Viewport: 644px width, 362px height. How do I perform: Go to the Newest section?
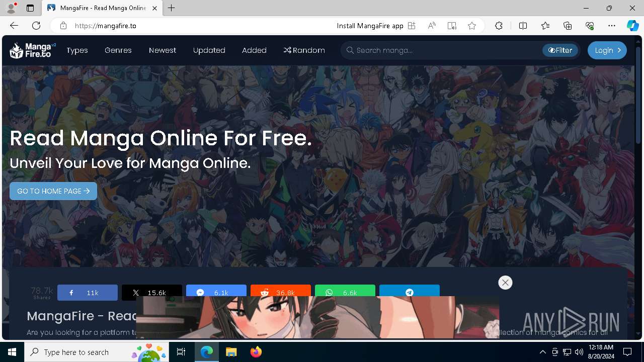pyautogui.click(x=163, y=50)
